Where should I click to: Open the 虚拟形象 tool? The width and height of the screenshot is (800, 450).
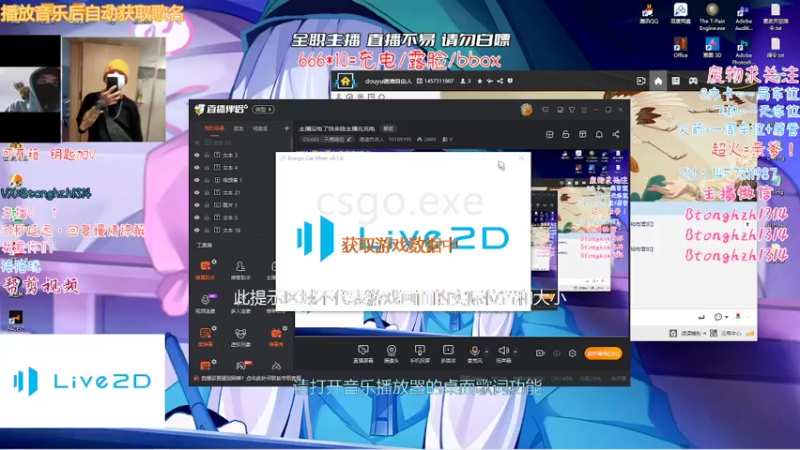click(240, 337)
